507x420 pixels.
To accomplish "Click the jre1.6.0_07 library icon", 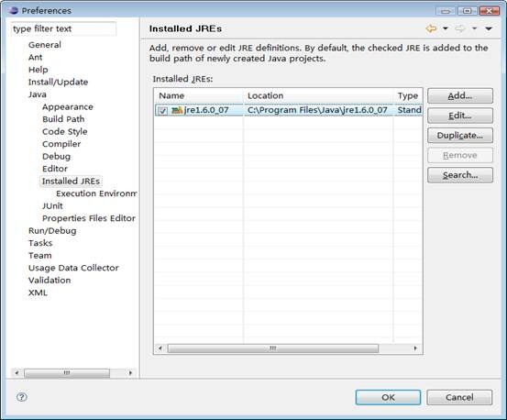I will pyautogui.click(x=177, y=110).
